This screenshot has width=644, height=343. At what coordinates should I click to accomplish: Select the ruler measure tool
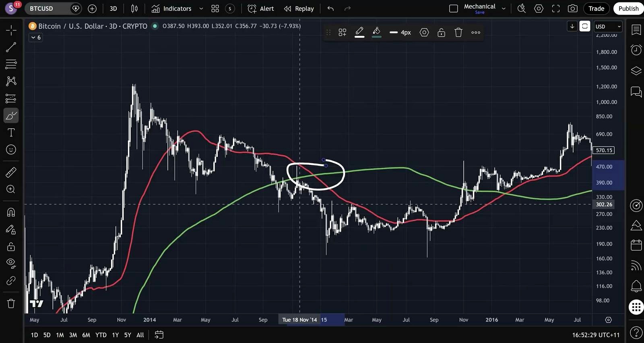pos(11,173)
